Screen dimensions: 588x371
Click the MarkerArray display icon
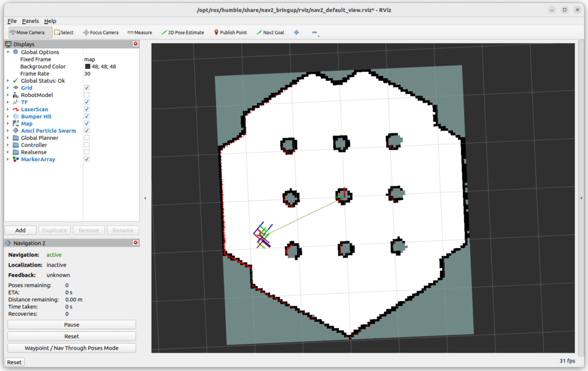[x=16, y=159]
